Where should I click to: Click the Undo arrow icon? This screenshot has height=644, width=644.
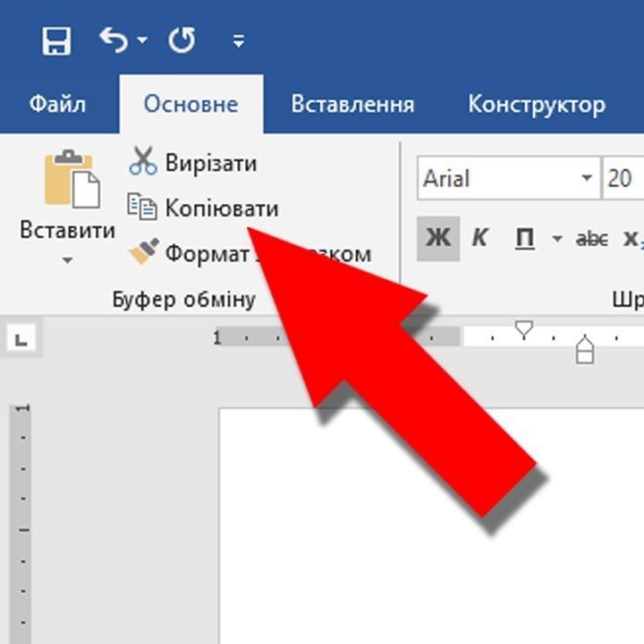click(x=114, y=40)
